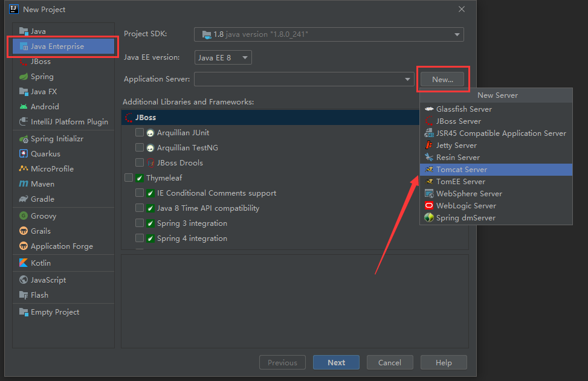Click the New... application server button

[442, 80]
